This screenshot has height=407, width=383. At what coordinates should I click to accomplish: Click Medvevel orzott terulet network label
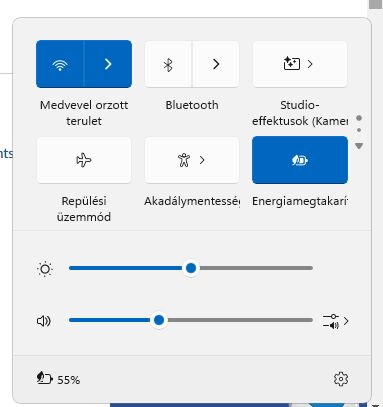click(x=84, y=113)
